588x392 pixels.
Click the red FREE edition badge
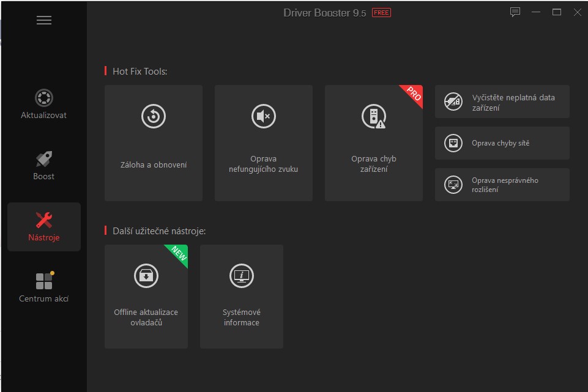(381, 13)
